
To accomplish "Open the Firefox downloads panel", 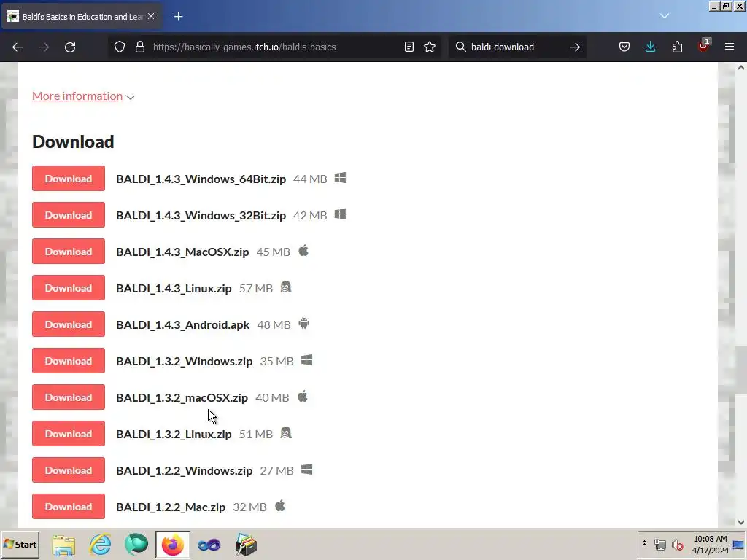I will 650,47.
